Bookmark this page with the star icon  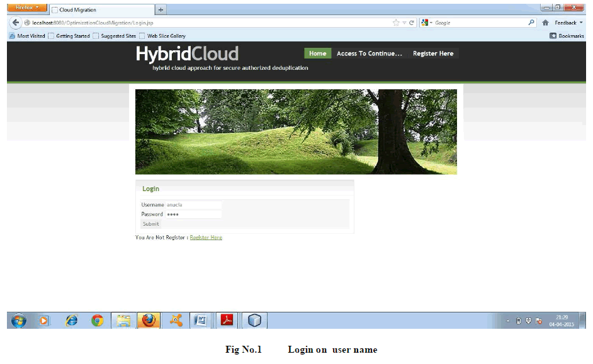pyautogui.click(x=396, y=23)
